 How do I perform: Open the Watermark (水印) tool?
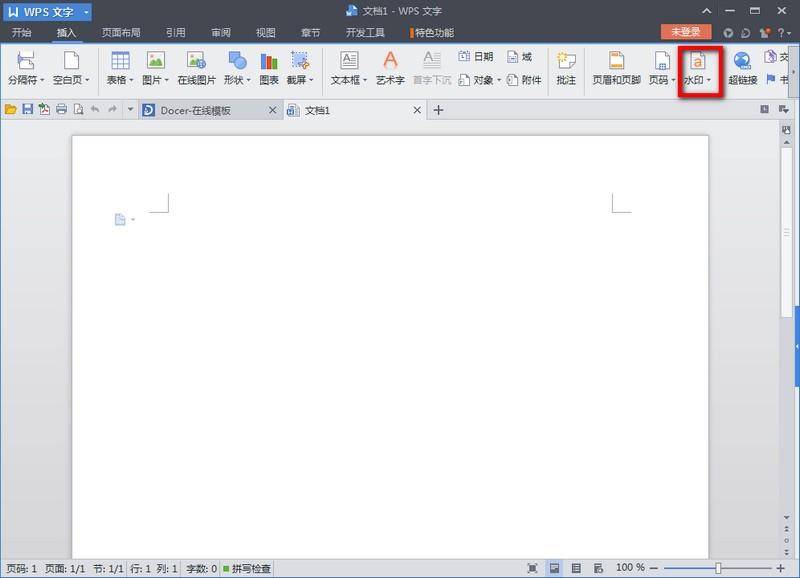point(697,68)
